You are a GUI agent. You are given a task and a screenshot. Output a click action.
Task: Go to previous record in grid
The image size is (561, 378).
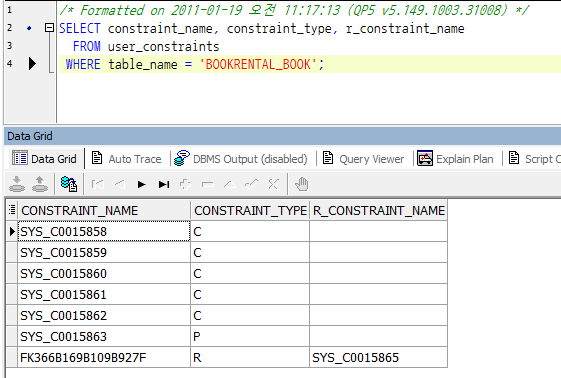(119, 185)
